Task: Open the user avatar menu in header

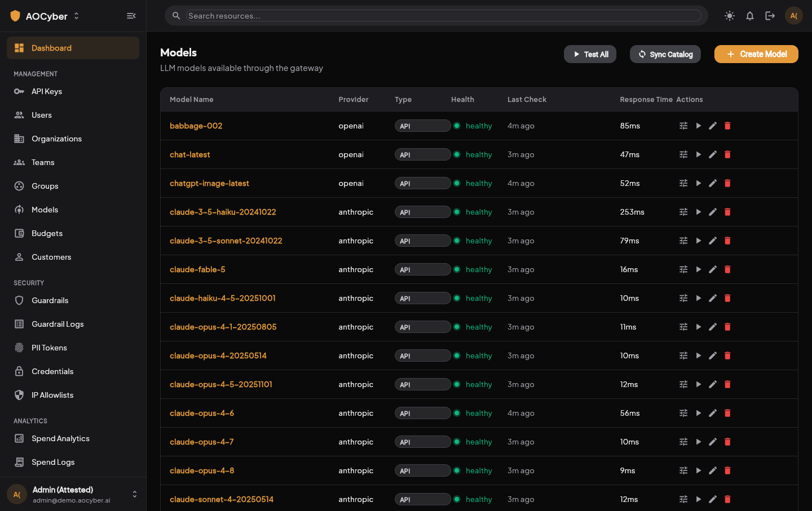Action: 794,16
